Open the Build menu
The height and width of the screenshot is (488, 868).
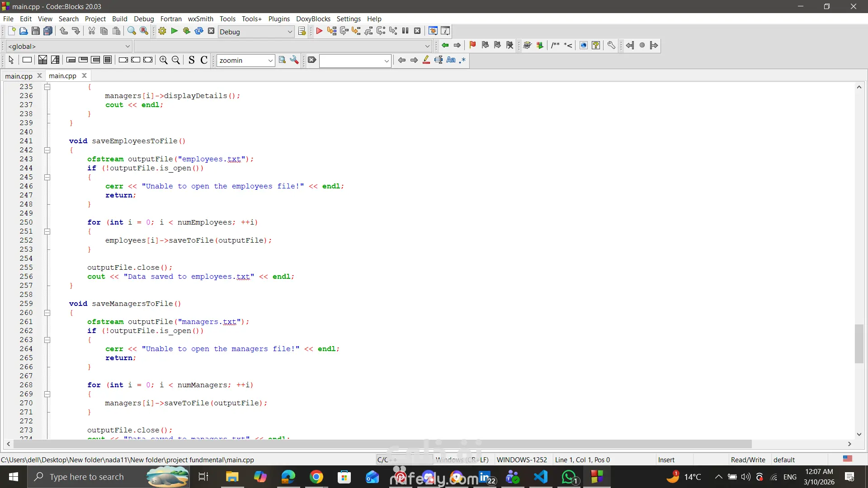[119, 19]
